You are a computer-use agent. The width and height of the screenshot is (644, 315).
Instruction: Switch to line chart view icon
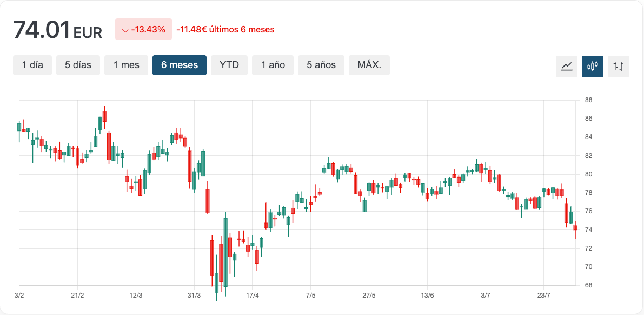[x=566, y=67]
